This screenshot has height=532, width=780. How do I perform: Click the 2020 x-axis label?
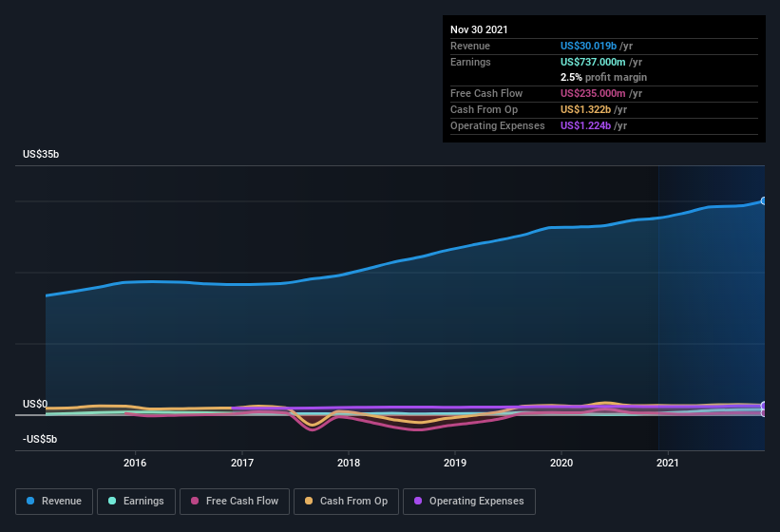pyautogui.click(x=561, y=463)
